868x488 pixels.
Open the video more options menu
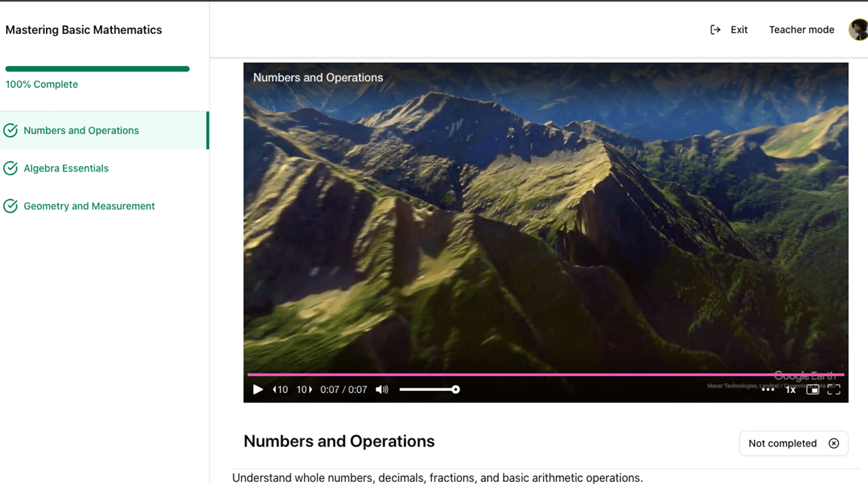[768, 390]
